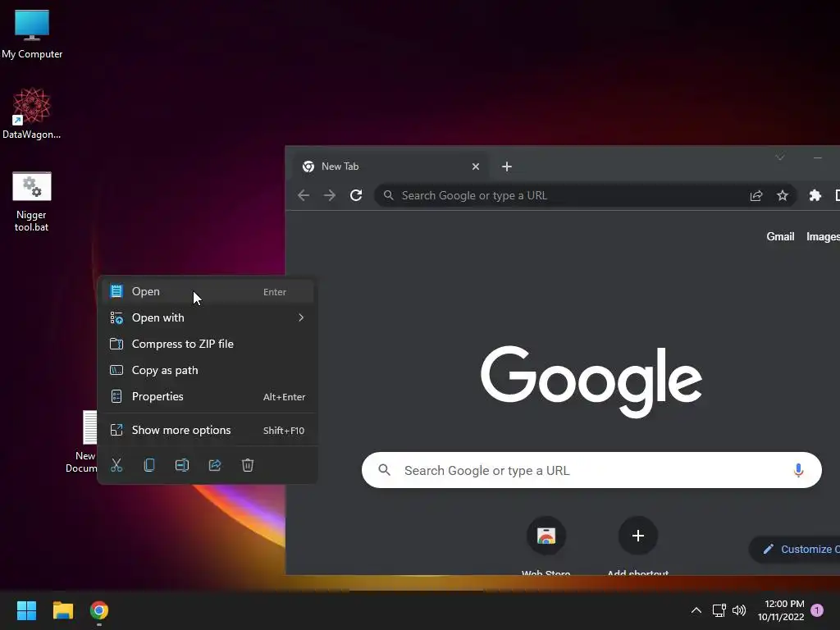Click the Chrome taskbar icon
The height and width of the screenshot is (630, 840).
[99, 610]
